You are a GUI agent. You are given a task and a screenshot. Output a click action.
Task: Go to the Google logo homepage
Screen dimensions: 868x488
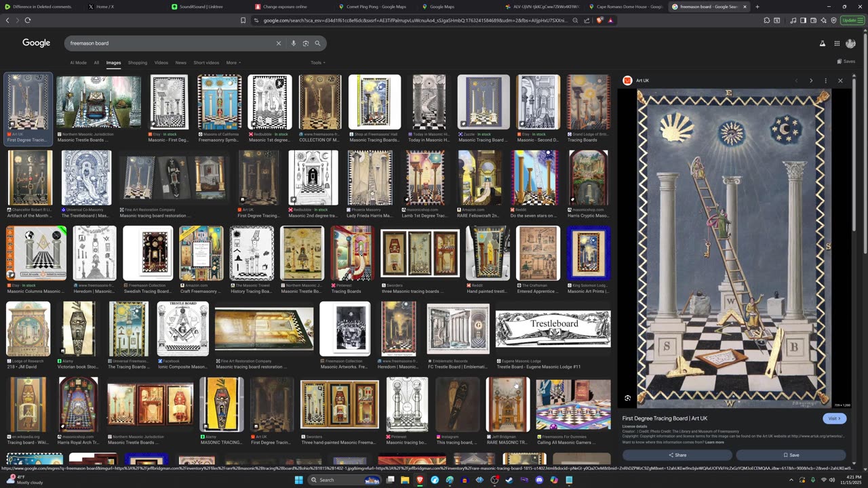pos(37,43)
